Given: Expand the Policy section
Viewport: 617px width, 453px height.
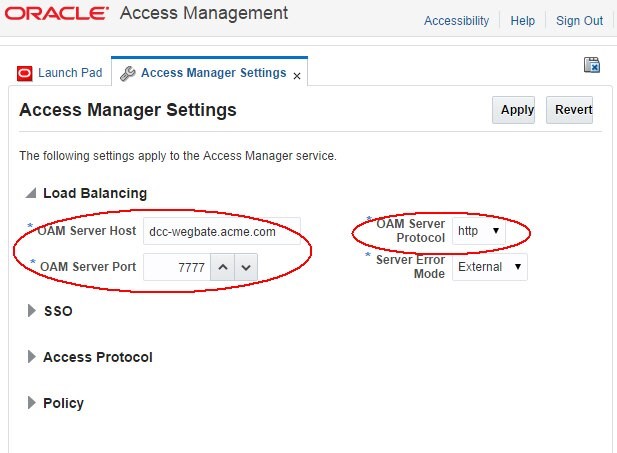Looking at the screenshot, I should pos(31,403).
